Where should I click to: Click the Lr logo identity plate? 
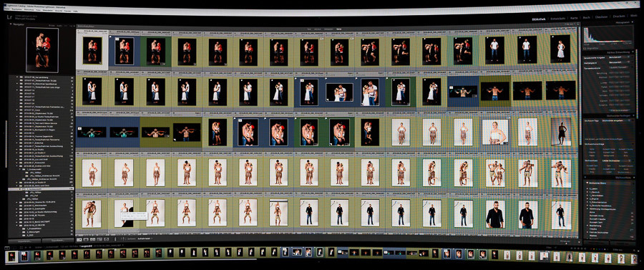pos(9,16)
